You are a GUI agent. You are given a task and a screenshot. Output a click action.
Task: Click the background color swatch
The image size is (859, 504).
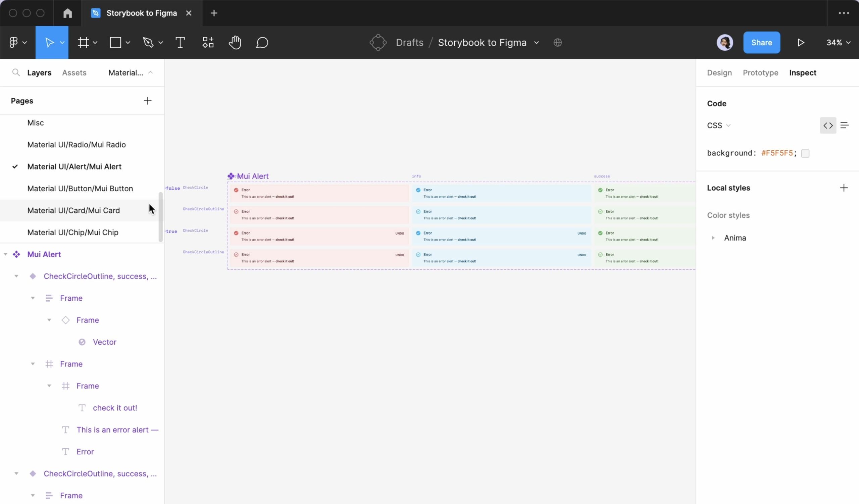coord(806,153)
